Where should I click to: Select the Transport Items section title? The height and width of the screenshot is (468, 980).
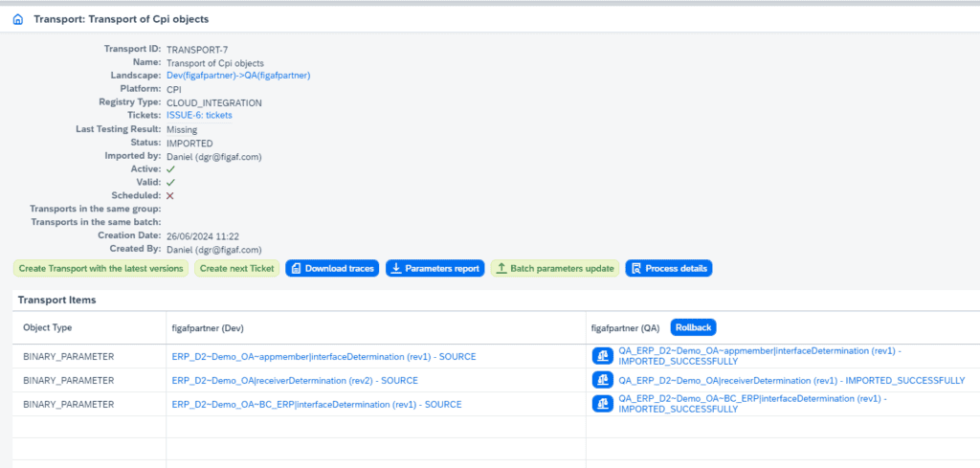(56, 300)
